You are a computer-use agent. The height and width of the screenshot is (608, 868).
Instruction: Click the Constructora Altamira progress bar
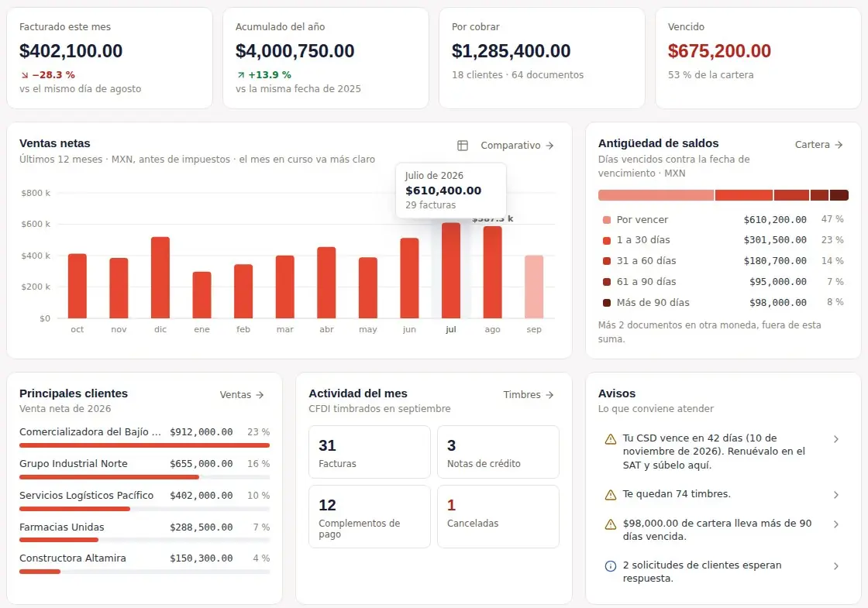(x=144, y=572)
